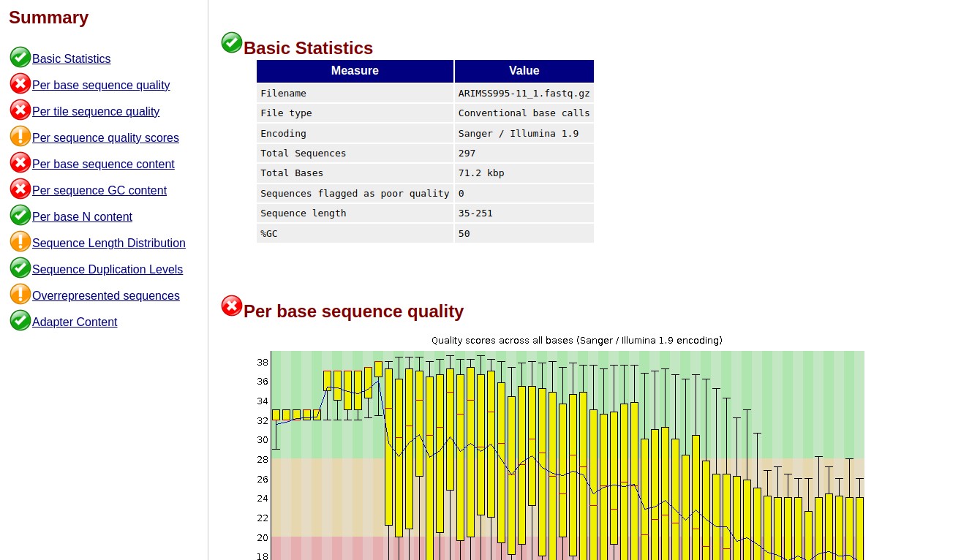Viewport: 961px width, 560px height.
Task: Click the warning icon beside Overrepresented sequences
Action: tap(20, 294)
